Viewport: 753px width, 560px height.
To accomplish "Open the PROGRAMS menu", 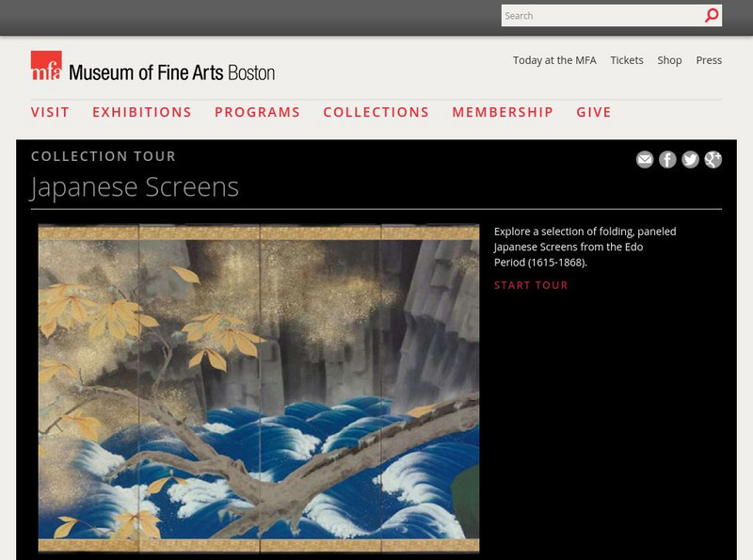I will [258, 111].
